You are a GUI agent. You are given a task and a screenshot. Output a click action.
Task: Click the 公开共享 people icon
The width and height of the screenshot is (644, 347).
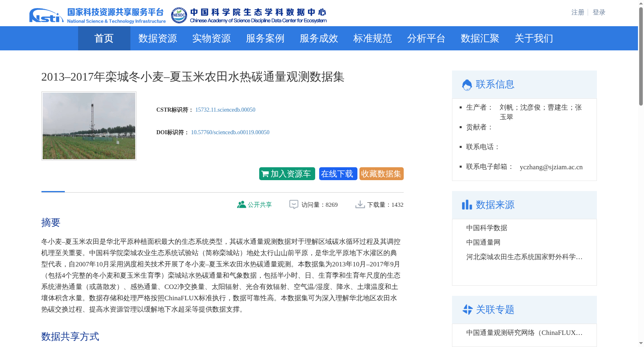coord(242,204)
